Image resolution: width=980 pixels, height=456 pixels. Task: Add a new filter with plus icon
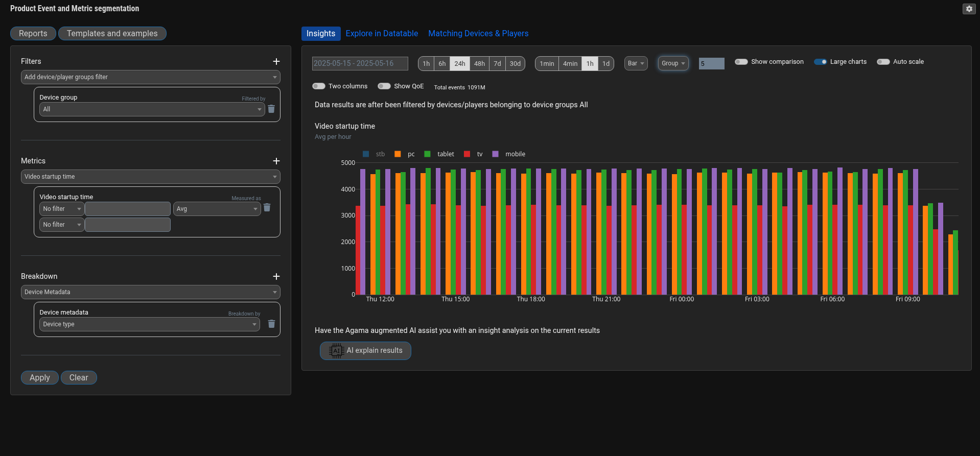click(276, 61)
